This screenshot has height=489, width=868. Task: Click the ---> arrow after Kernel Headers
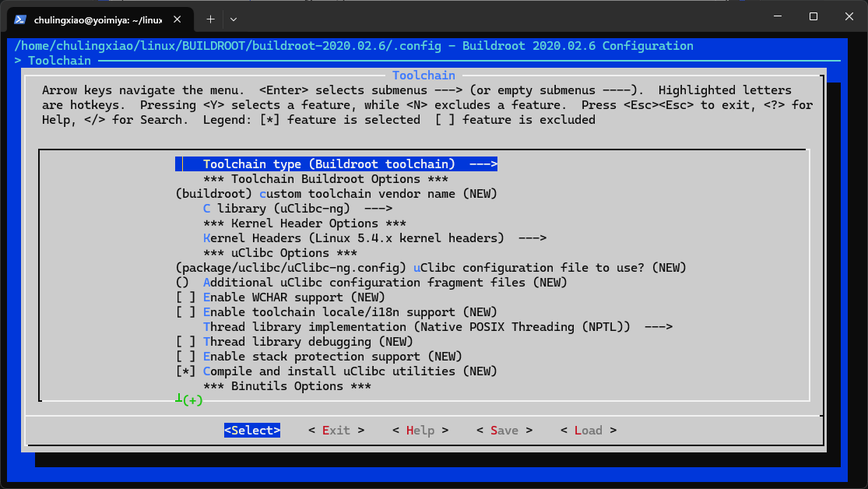pyautogui.click(x=532, y=238)
